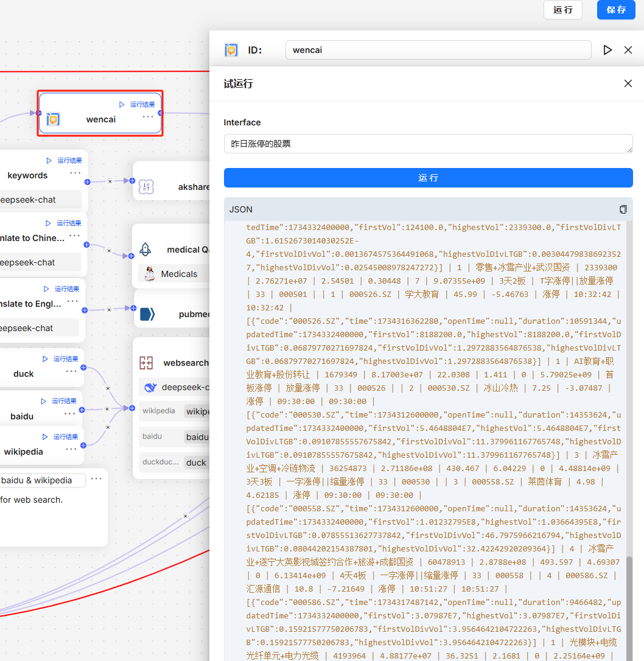Open translate to Chinese node's three-dot menu
This screenshot has width=644, height=661.
(74, 236)
